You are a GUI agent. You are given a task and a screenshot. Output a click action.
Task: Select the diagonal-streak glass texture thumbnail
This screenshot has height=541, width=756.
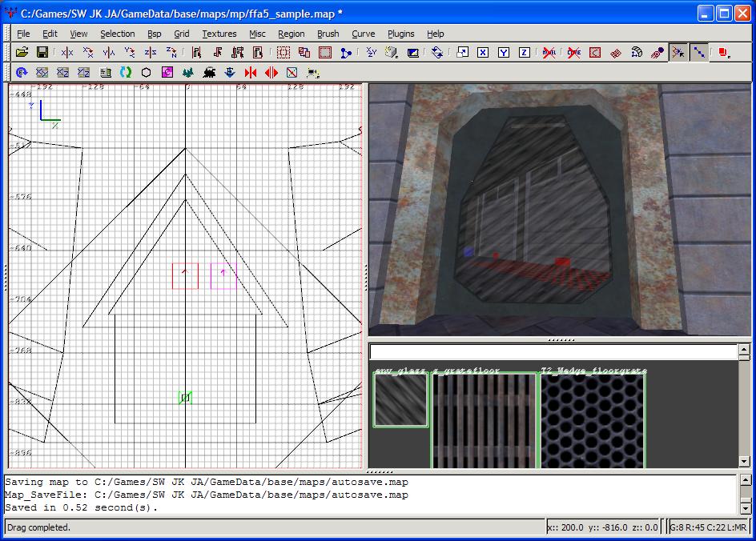pos(400,400)
